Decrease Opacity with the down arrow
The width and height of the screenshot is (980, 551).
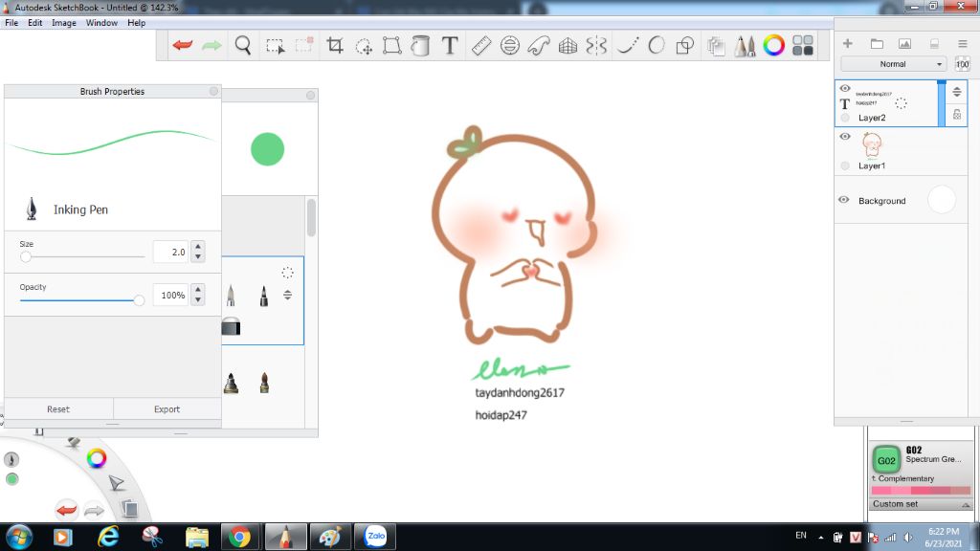click(x=198, y=299)
